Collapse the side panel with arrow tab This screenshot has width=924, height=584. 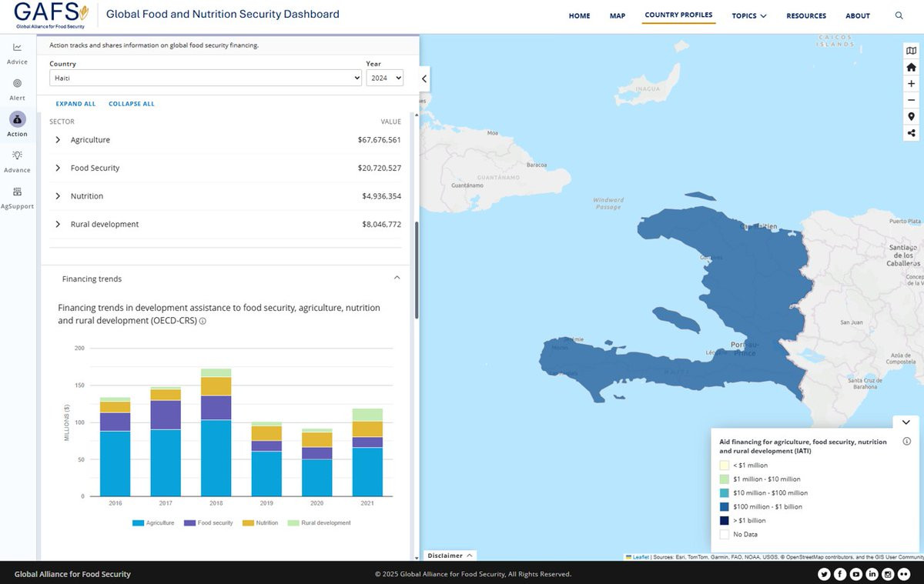pos(423,78)
